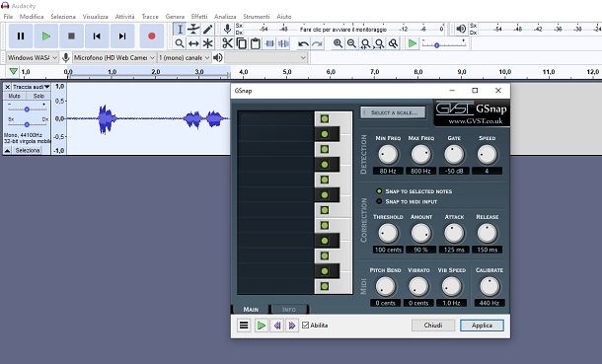Toggle the topmost piano key note in GSnap
The height and width of the screenshot is (364, 602).
325,119
